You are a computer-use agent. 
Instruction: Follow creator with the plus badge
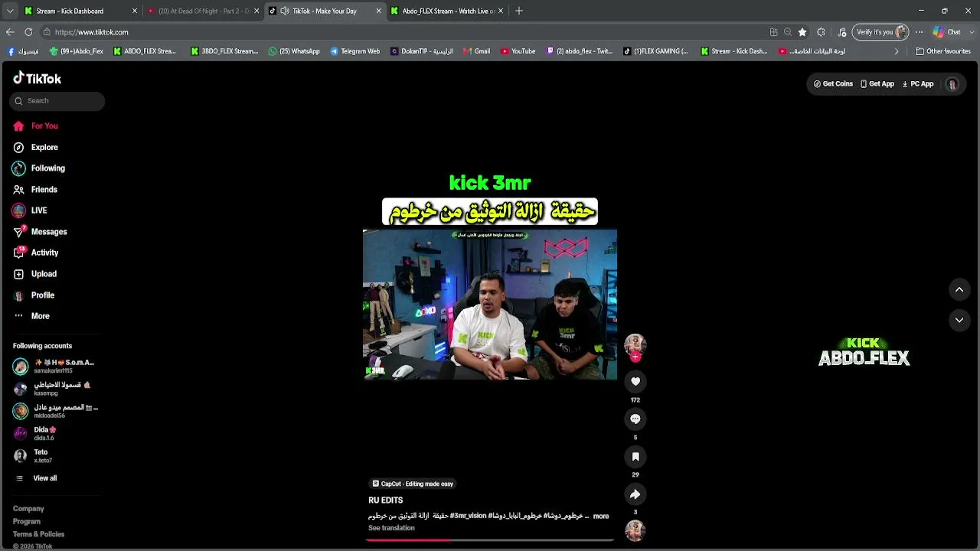point(635,357)
